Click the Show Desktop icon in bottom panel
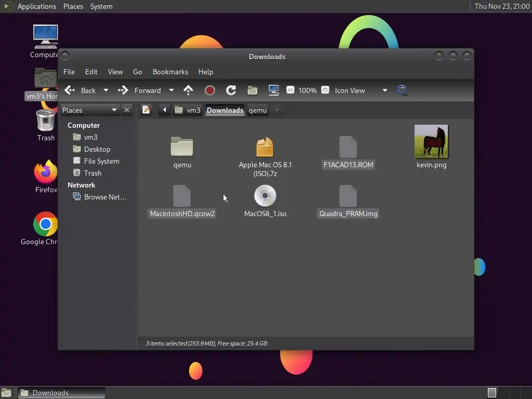The image size is (532, 399). coord(6,393)
